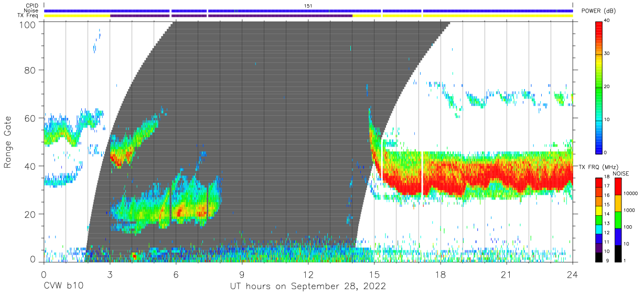Screen dimensions: 644x297
Task: Click the blue Noise status strip above the plot
Action: point(308,10)
